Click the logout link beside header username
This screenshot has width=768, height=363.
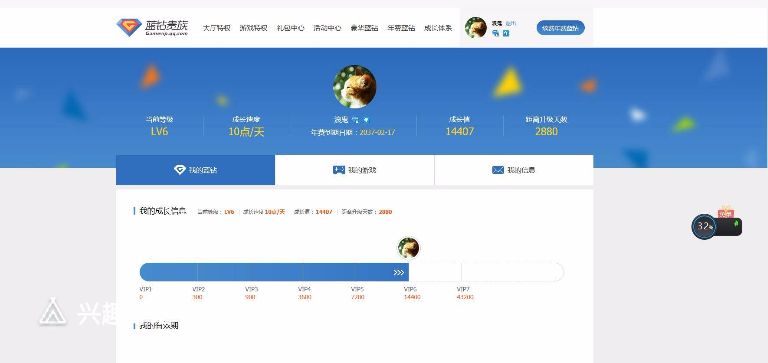pos(510,23)
